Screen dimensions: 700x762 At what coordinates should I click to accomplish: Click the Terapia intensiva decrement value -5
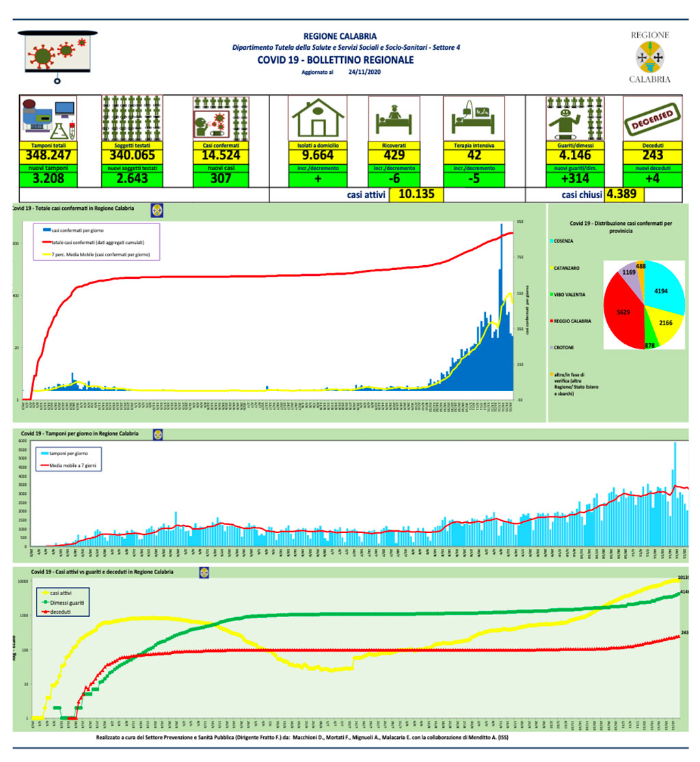coord(474,179)
